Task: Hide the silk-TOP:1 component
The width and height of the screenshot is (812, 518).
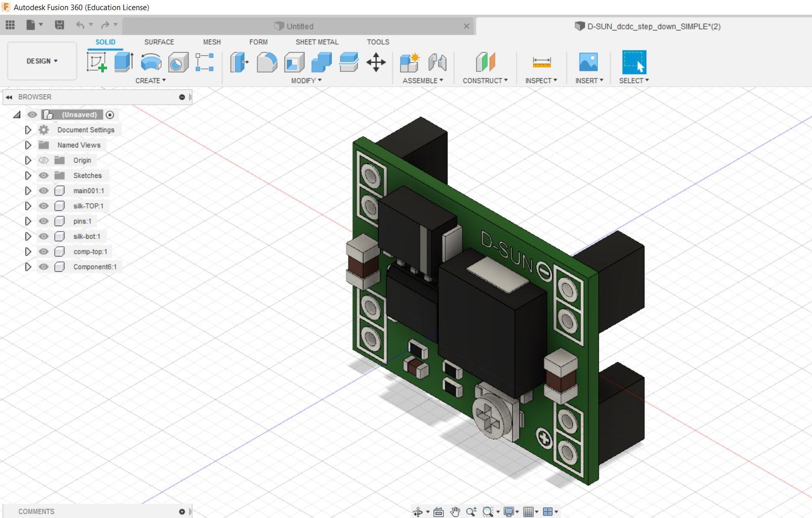Action: tap(44, 206)
